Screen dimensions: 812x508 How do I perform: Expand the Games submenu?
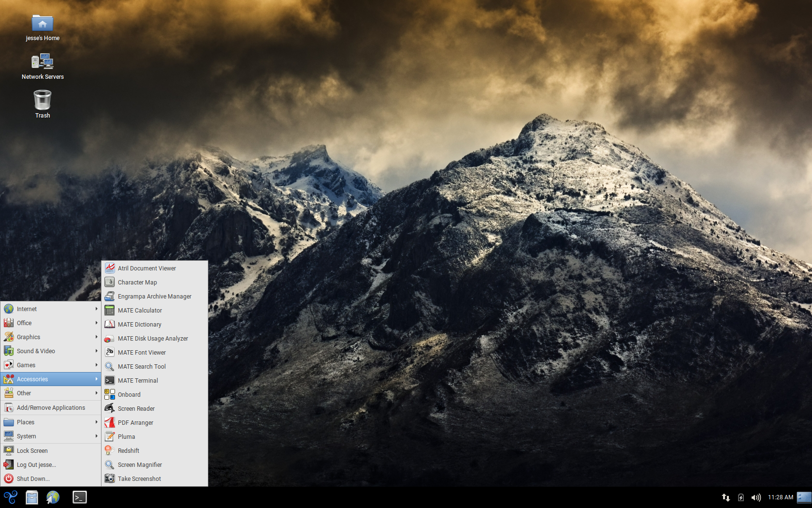(51, 365)
